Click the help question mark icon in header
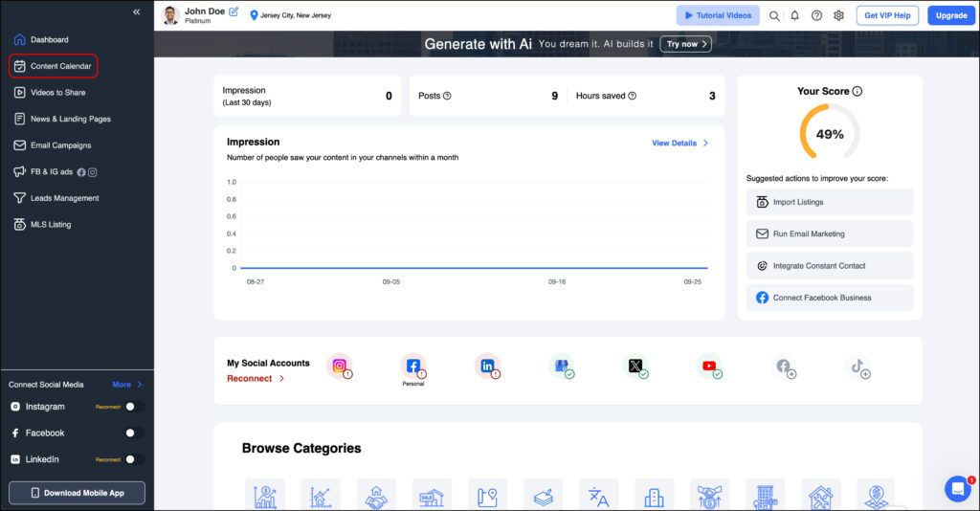The height and width of the screenshot is (511, 980). 816,15
